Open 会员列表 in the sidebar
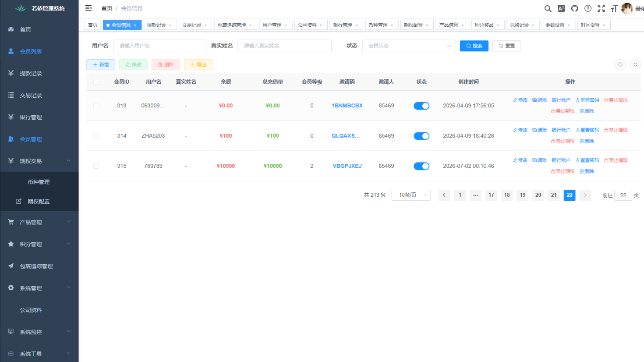Viewport: 644px width, 362px height. (x=39, y=51)
